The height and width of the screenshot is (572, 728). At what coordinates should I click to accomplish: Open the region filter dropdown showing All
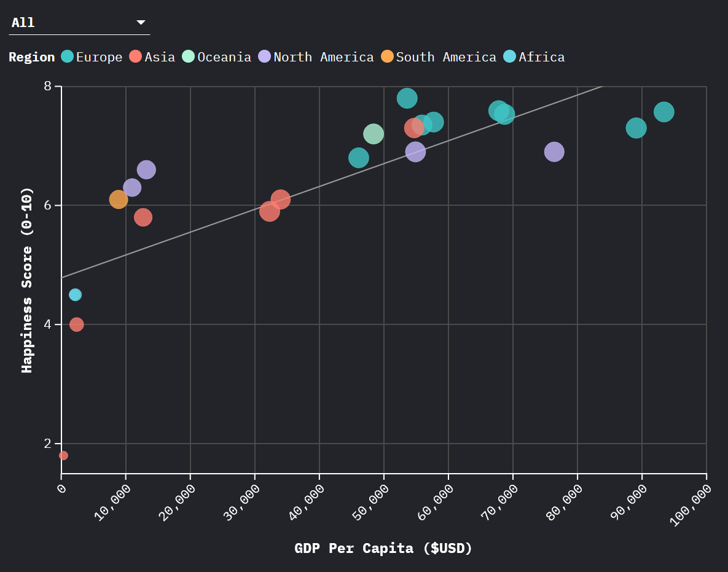(79, 22)
